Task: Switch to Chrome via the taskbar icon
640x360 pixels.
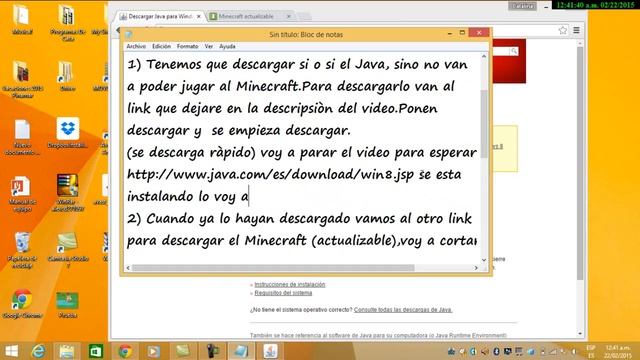Action: (125, 351)
